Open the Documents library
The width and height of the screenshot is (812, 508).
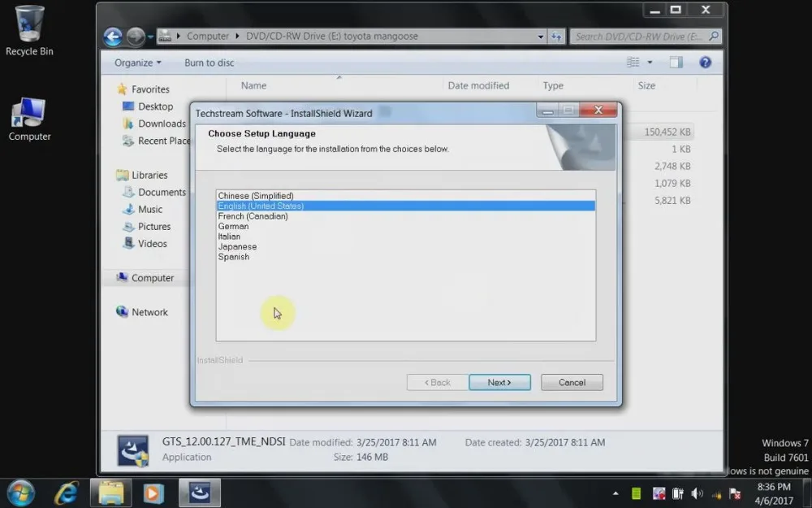pyautogui.click(x=154, y=192)
